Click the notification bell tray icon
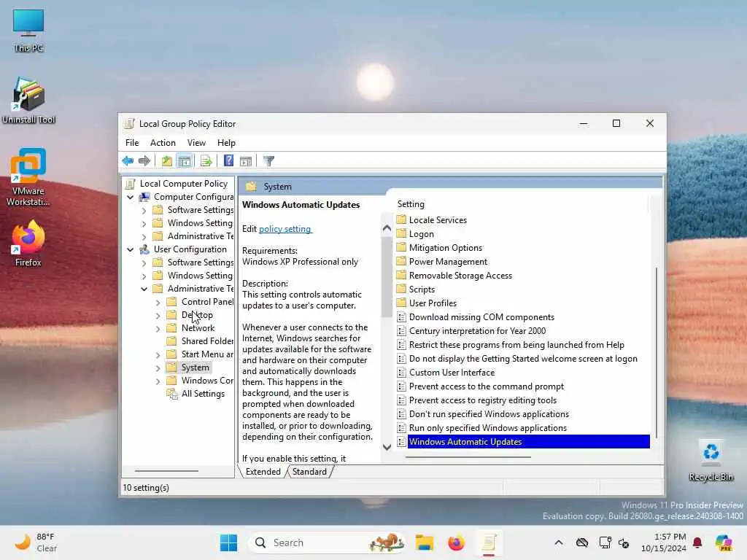Image resolution: width=747 pixels, height=560 pixels. 697,542
